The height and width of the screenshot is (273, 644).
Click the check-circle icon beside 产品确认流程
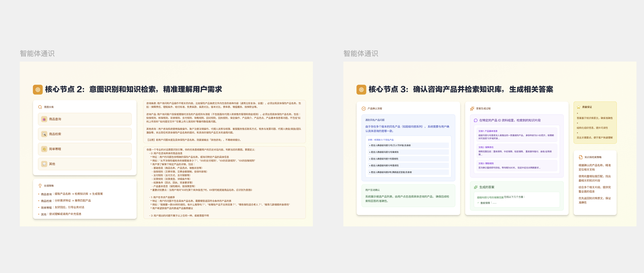[x=364, y=109]
